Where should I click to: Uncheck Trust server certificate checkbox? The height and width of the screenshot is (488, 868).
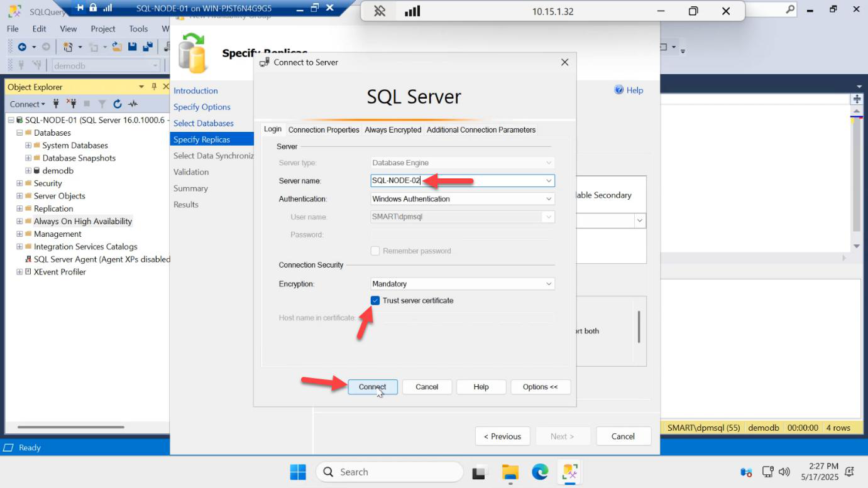(375, 301)
